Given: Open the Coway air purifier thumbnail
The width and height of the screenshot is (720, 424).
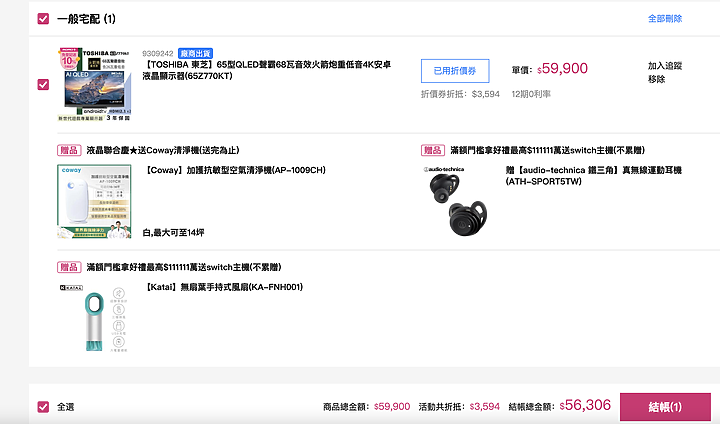Looking at the screenshot, I should click(94, 202).
